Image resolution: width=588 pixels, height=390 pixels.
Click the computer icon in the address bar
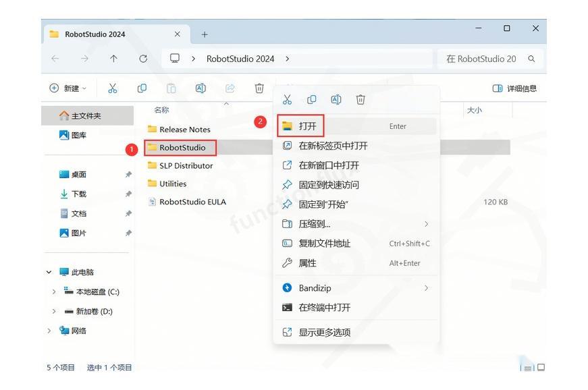[x=175, y=59]
